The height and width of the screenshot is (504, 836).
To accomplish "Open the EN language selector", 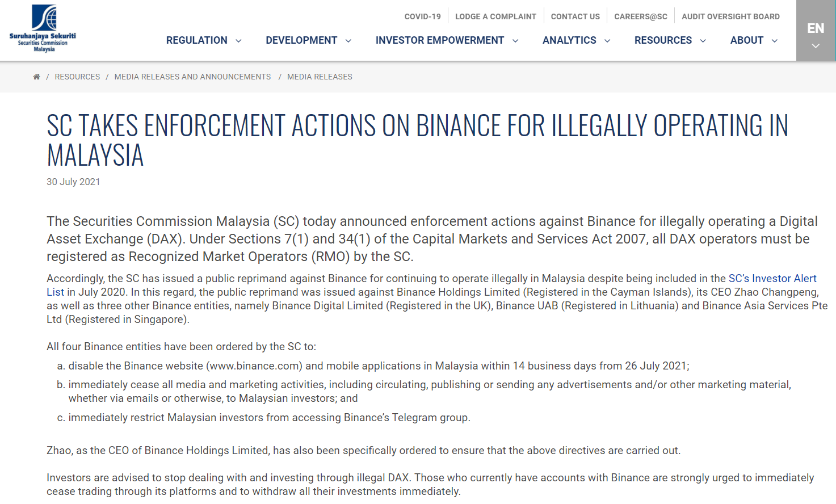I will [x=816, y=31].
